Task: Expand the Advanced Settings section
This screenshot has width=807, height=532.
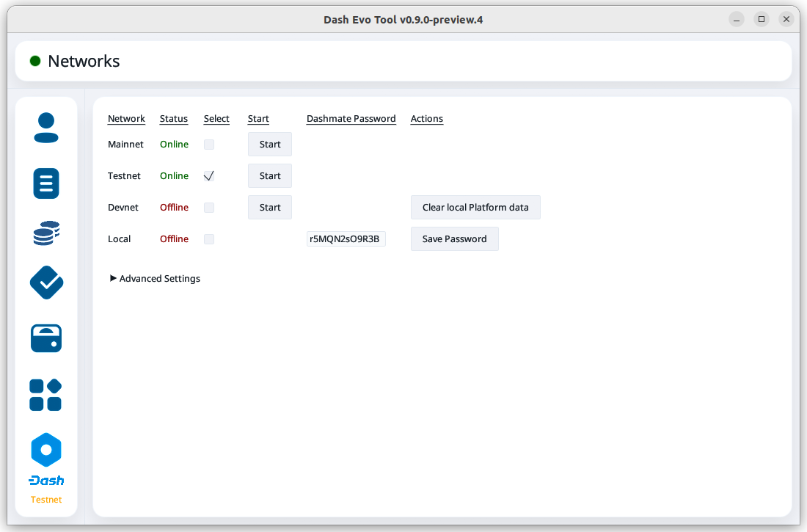Action: click(x=155, y=279)
